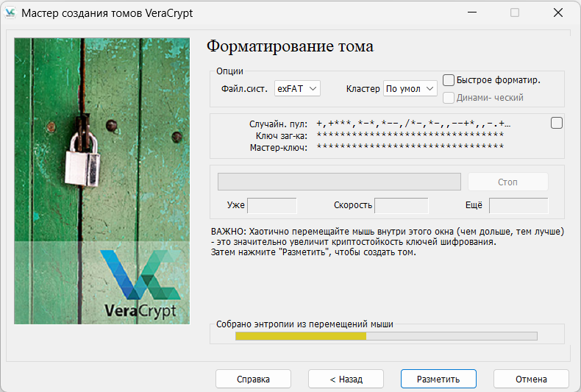Image resolution: width=581 pixels, height=392 pixels.
Task: Click the Форматирование тома heading
Action: [290, 47]
